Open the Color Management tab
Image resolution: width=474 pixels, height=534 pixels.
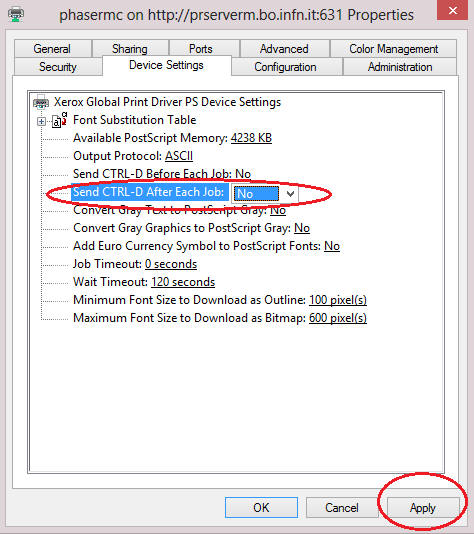point(393,49)
